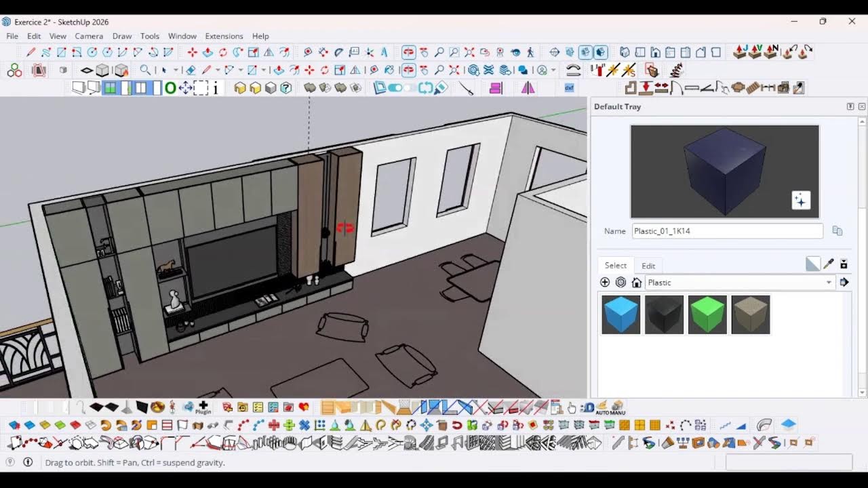
Task: Open the Extensions menu
Action: (224, 36)
